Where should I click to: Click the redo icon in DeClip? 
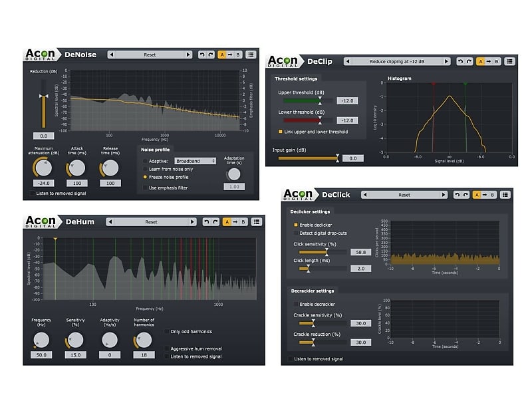pyautogui.click(x=468, y=61)
